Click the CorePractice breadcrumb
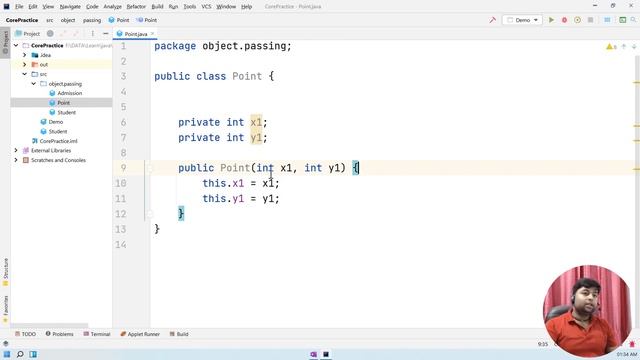 coord(22,20)
